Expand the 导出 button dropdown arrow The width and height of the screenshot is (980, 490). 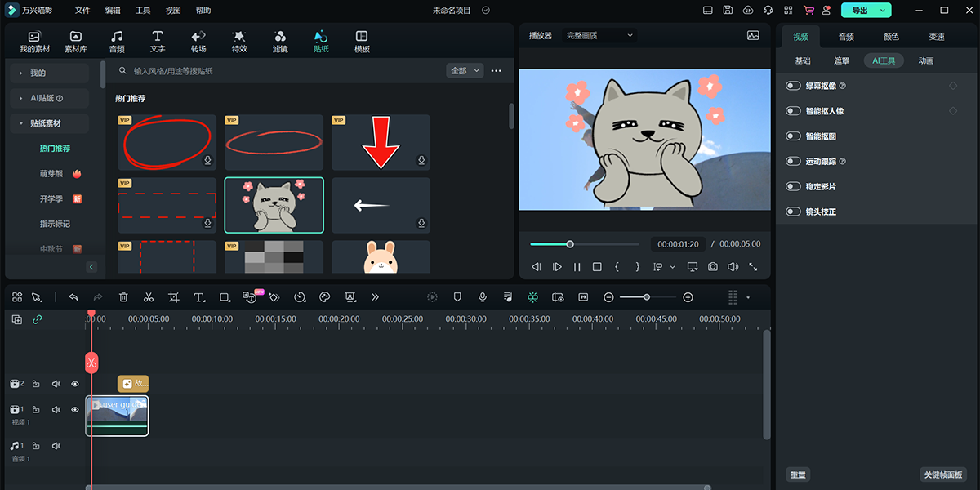882,11
